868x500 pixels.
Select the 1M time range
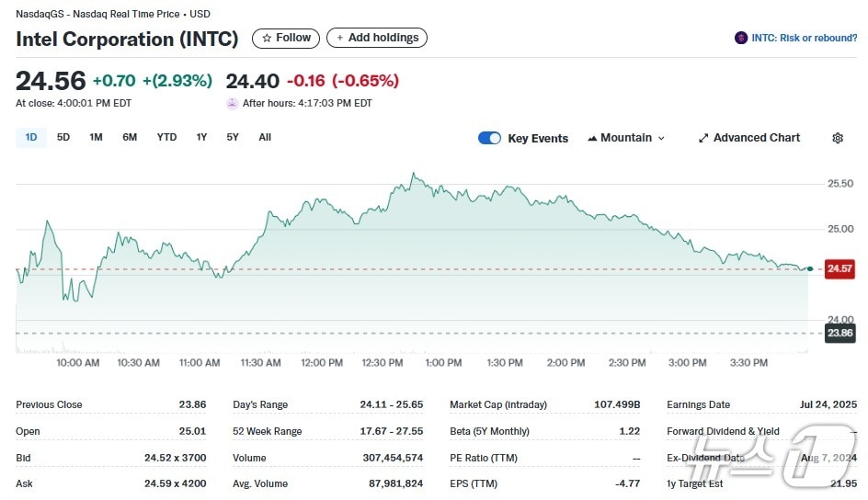96,137
